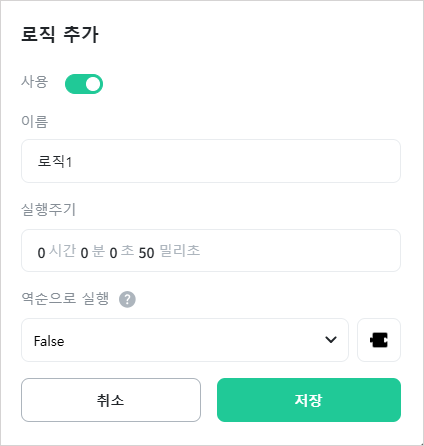424x446 pixels.
Task: Click the 역순으로 실행 label text
Action: [x=65, y=298]
